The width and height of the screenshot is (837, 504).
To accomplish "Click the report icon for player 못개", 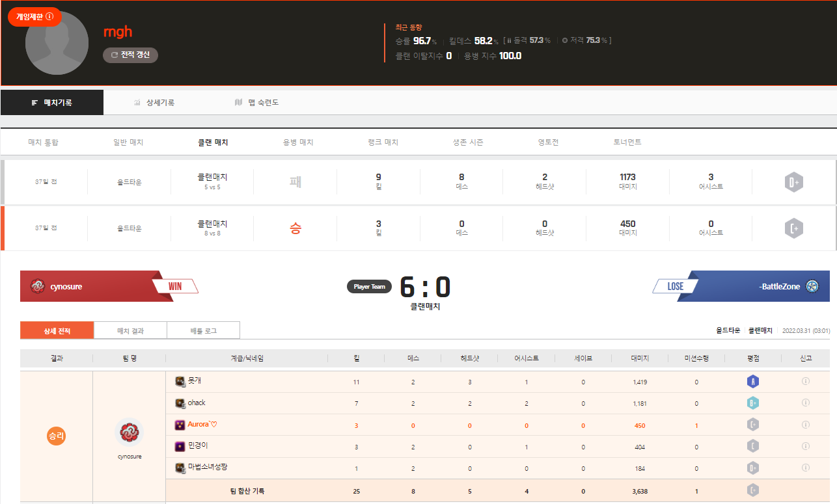I will pyautogui.click(x=805, y=382).
